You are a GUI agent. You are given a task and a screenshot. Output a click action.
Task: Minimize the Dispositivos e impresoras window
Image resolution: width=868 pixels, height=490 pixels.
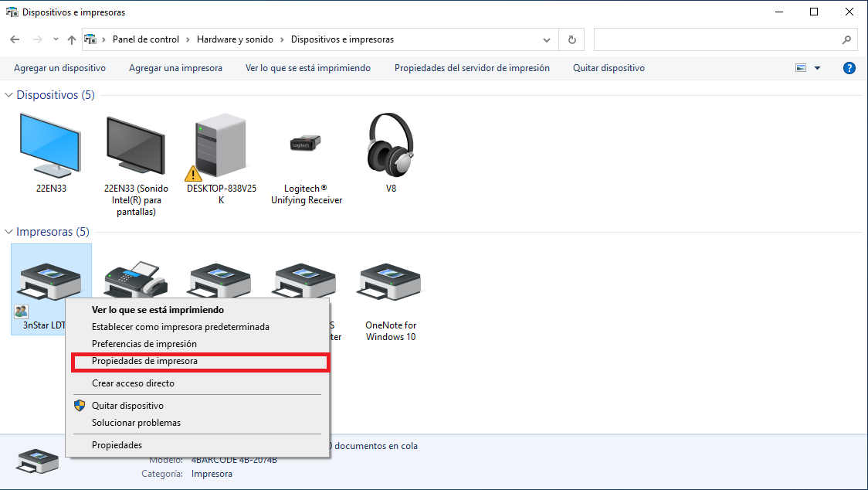tap(779, 12)
